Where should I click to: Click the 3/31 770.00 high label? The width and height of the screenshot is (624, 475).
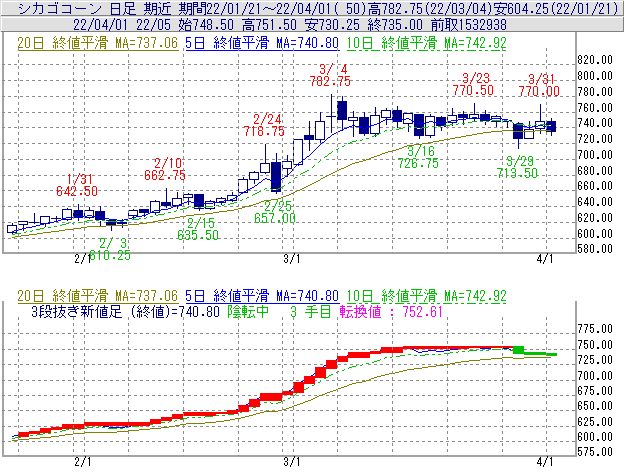pyautogui.click(x=539, y=85)
